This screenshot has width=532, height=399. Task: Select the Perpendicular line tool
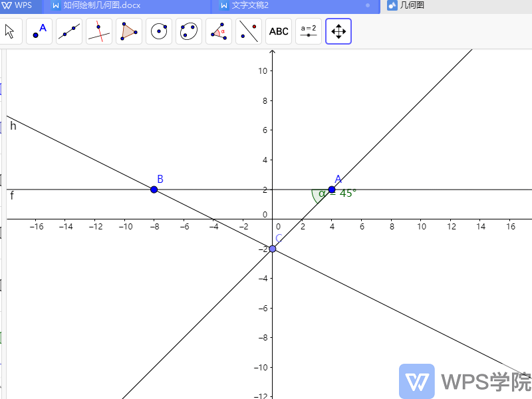99,31
